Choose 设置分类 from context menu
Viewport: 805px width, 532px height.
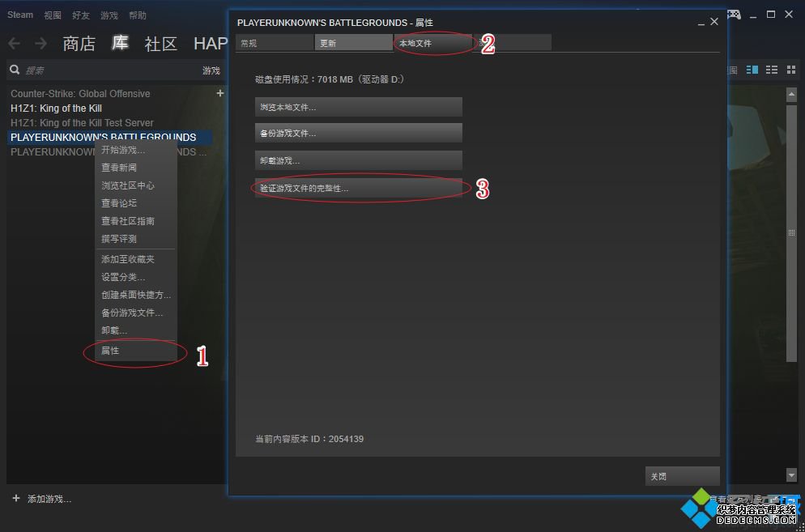coord(136,277)
